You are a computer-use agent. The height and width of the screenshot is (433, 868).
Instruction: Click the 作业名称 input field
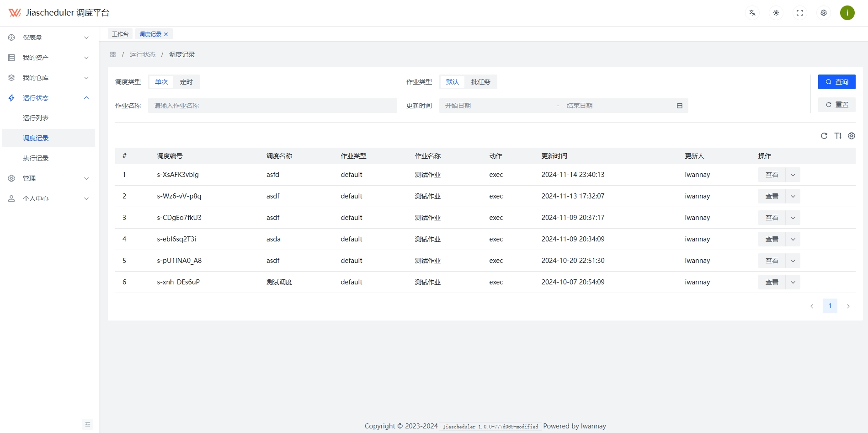(x=272, y=105)
